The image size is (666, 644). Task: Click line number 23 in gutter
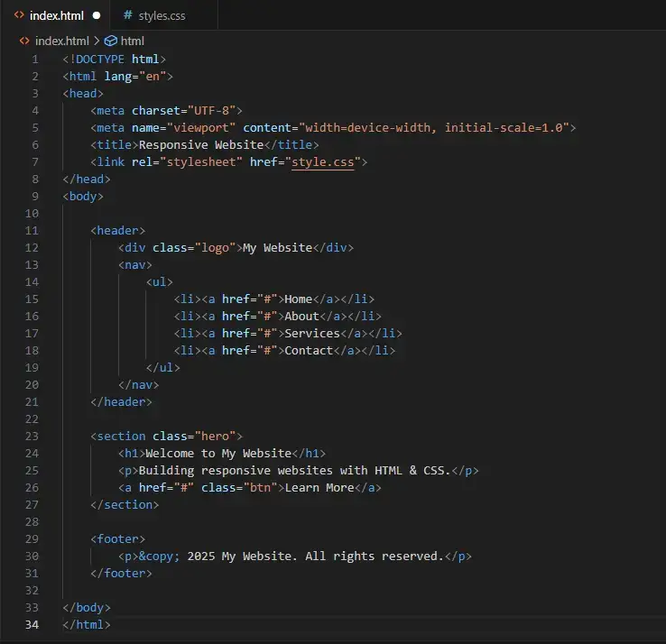tap(32, 437)
